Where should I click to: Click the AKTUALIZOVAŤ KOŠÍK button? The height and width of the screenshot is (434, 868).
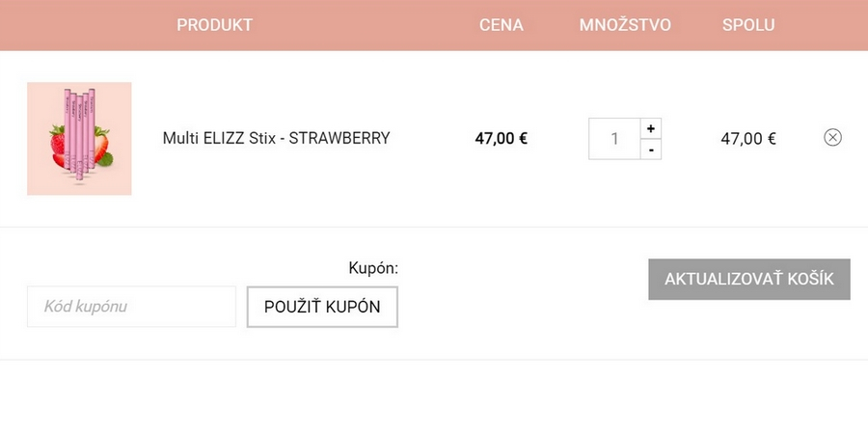748,280
